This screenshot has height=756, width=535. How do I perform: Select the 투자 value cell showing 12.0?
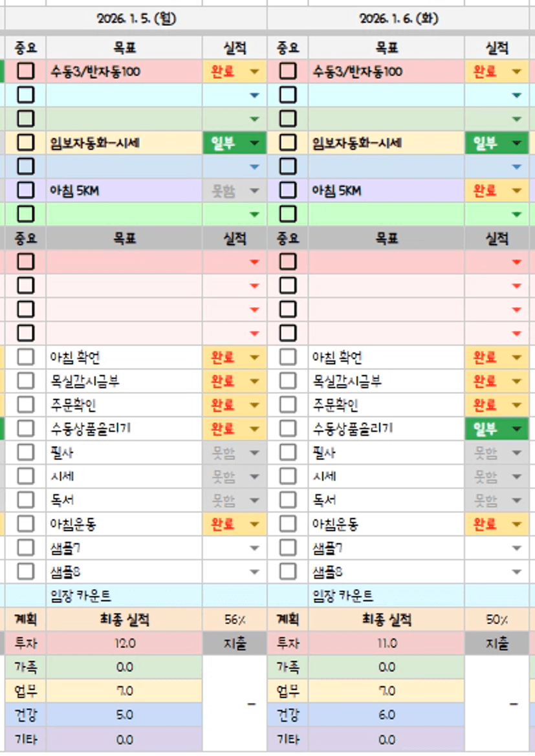click(x=124, y=643)
